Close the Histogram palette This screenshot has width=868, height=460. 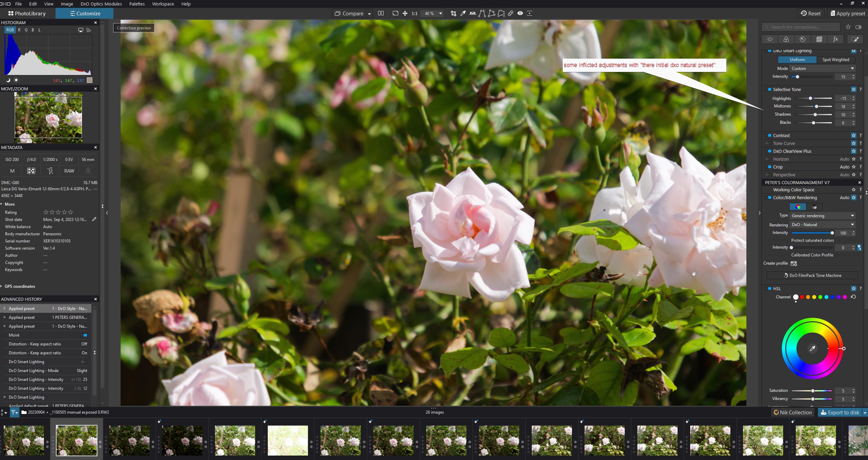coord(95,23)
